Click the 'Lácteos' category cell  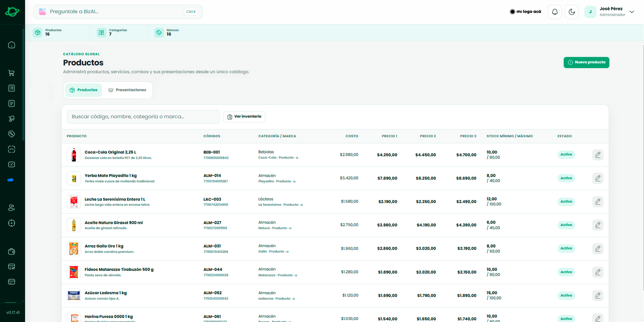[266, 199]
